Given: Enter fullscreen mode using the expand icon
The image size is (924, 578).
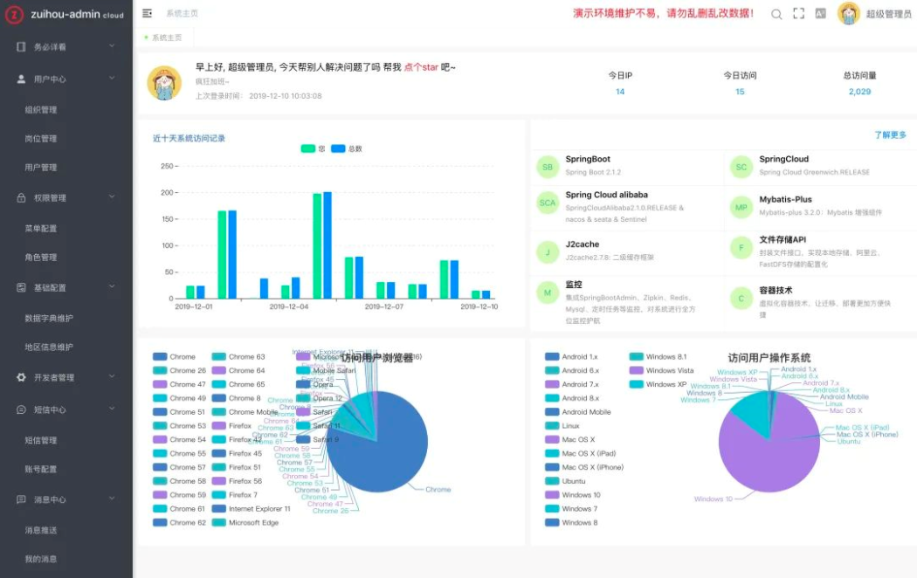Looking at the screenshot, I should (798, 14).
